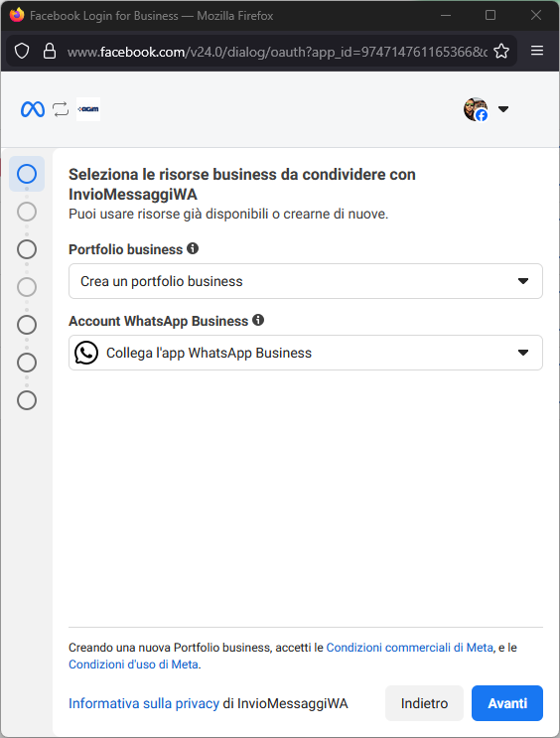Open 'Condizioni commerciali di Meta' link
Screen dimensions: 560x738
[x=409, y=648]
